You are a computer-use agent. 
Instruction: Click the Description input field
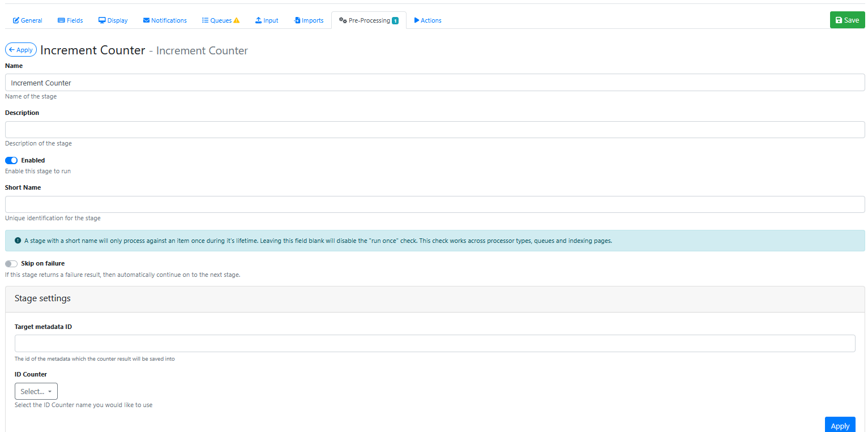coord(435,130)
